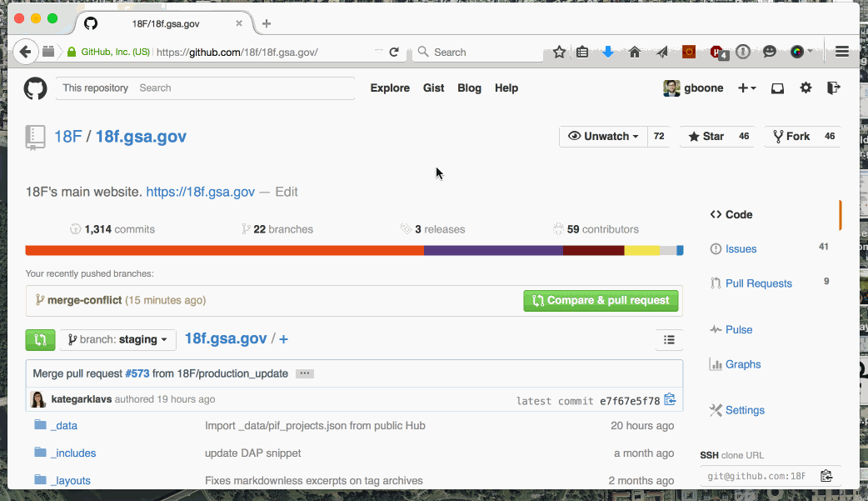Open the Firefox hamburger menu
The width and height of the screenshot is (868, 501).
pos(842,52)
